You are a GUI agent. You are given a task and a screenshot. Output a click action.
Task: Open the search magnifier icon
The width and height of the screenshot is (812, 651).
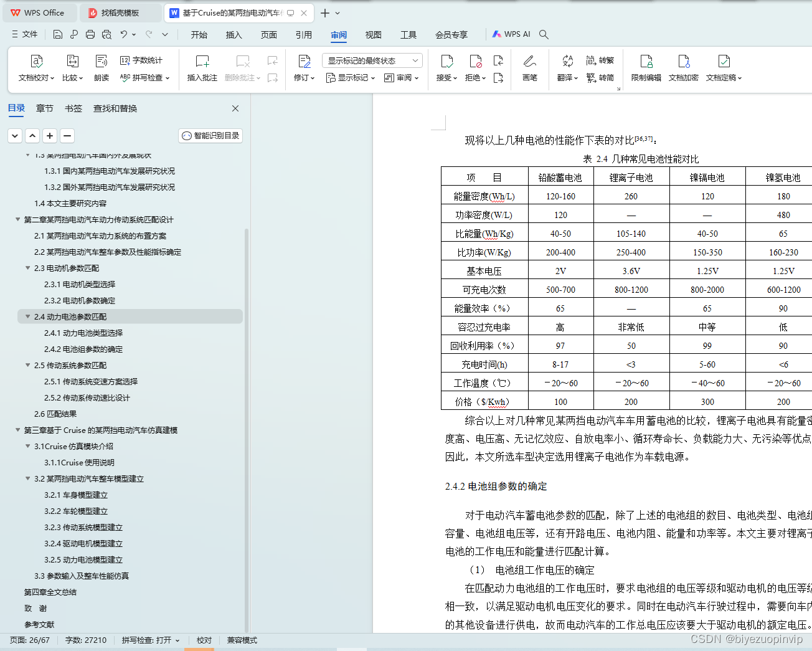[x=544, y=34]
